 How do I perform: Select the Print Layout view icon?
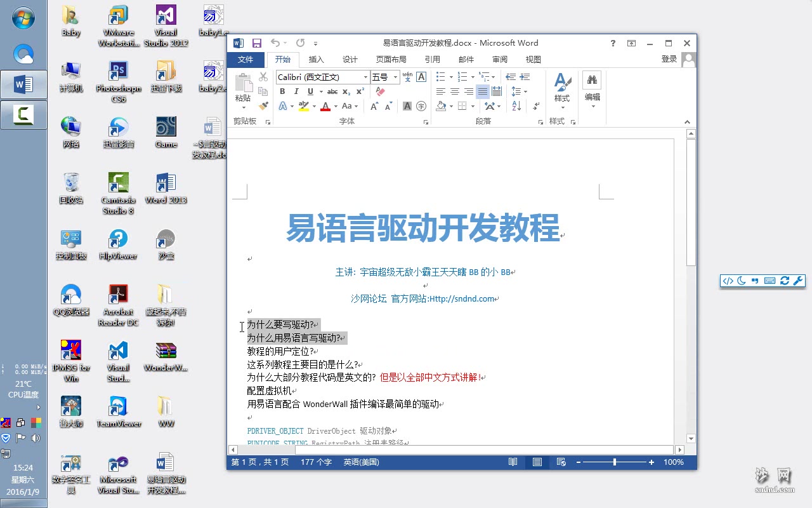(536, 462)
